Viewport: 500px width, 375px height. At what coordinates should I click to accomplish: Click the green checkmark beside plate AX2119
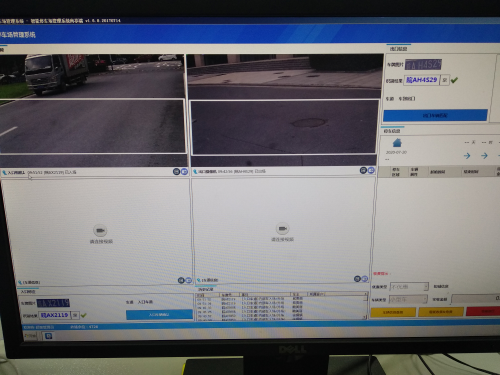coord(84,315)
